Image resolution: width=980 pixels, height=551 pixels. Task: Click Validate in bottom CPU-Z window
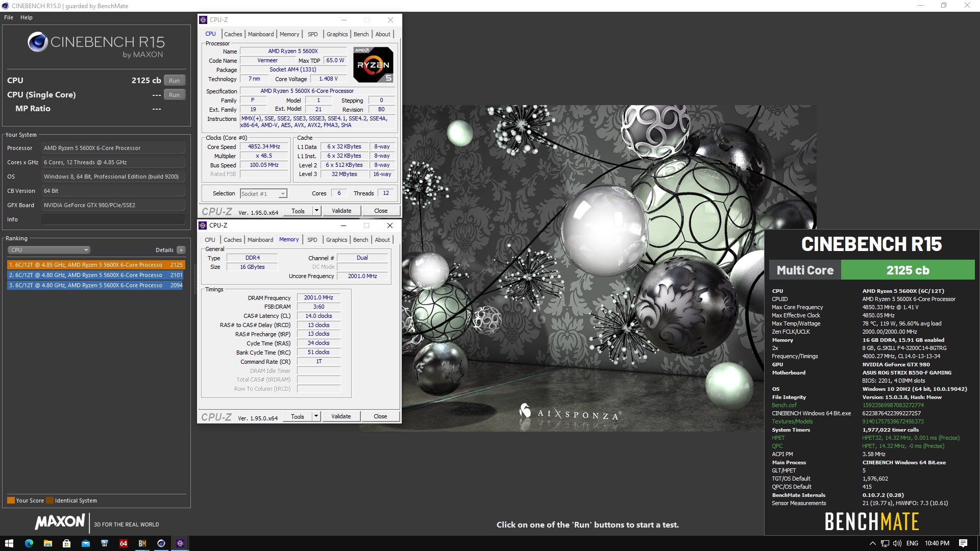tap(341, 416)
